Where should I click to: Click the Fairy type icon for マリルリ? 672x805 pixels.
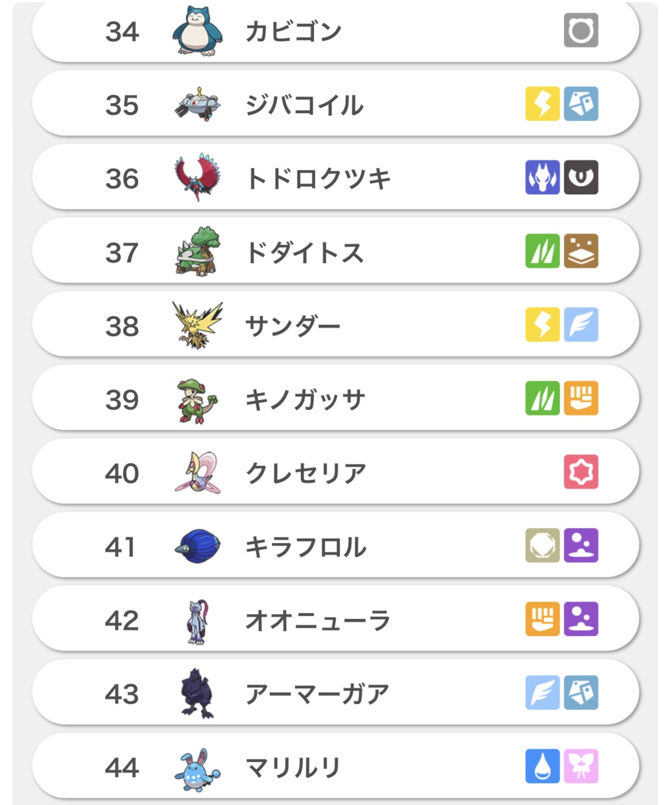[x=581, y=766]
